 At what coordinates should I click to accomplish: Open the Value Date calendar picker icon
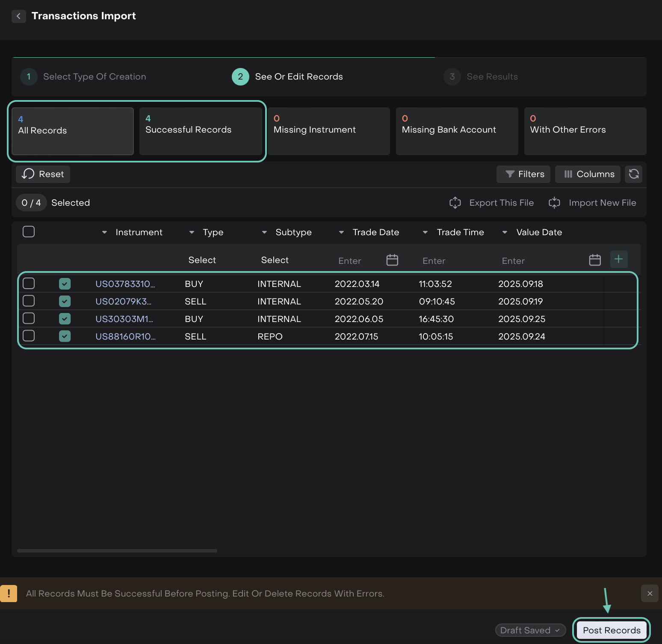(x=594, y=260)
